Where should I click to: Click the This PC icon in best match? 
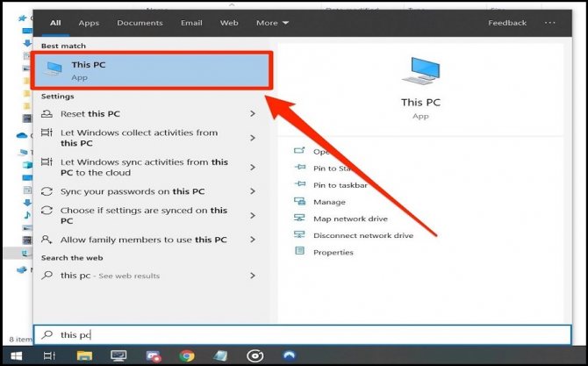pyautogui.click(x=53, y=69)
